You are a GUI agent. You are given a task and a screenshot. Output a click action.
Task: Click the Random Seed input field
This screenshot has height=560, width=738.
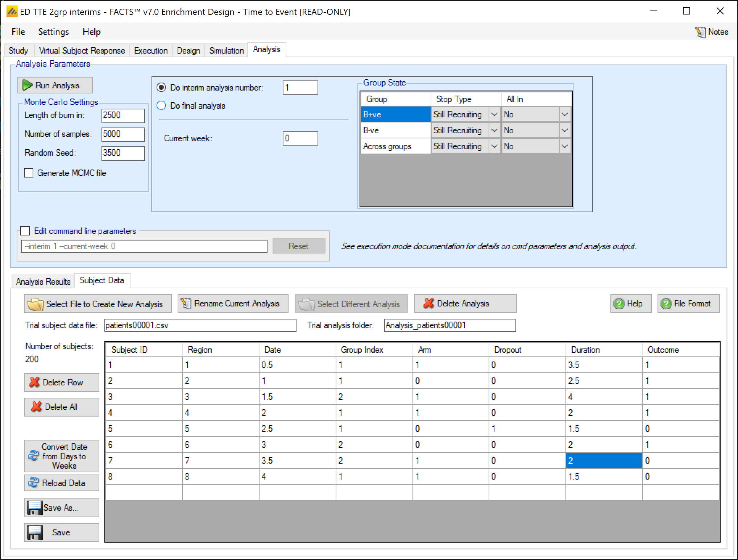click(x=123, y=153)
